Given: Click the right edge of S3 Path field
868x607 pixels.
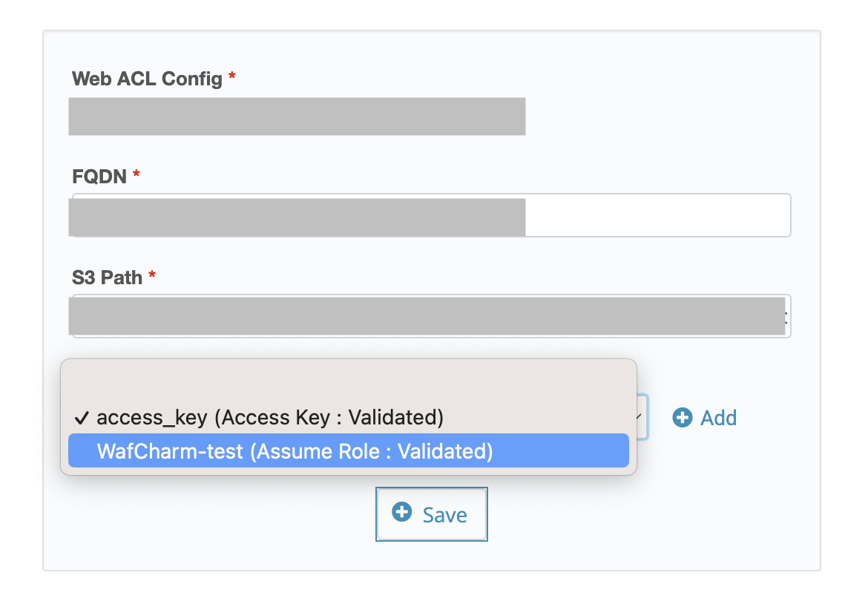Looking at the screenshot, I should coord(788,316).
